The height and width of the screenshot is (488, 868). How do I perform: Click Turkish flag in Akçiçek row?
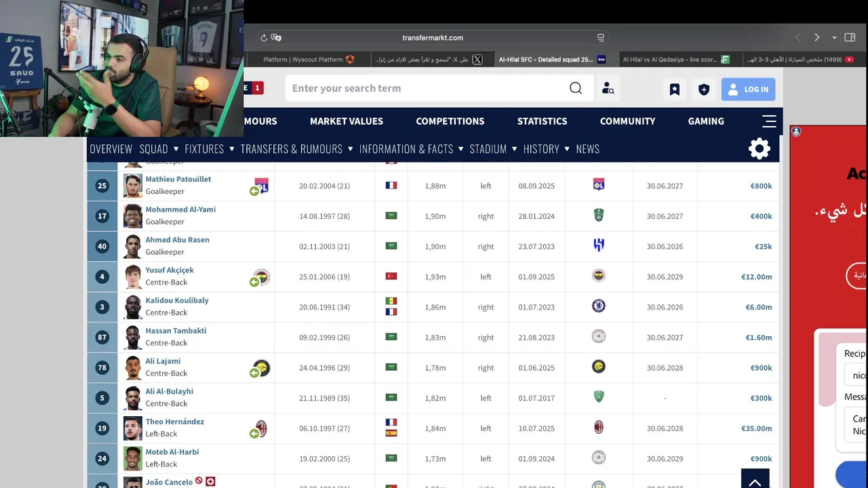[391, 277]
